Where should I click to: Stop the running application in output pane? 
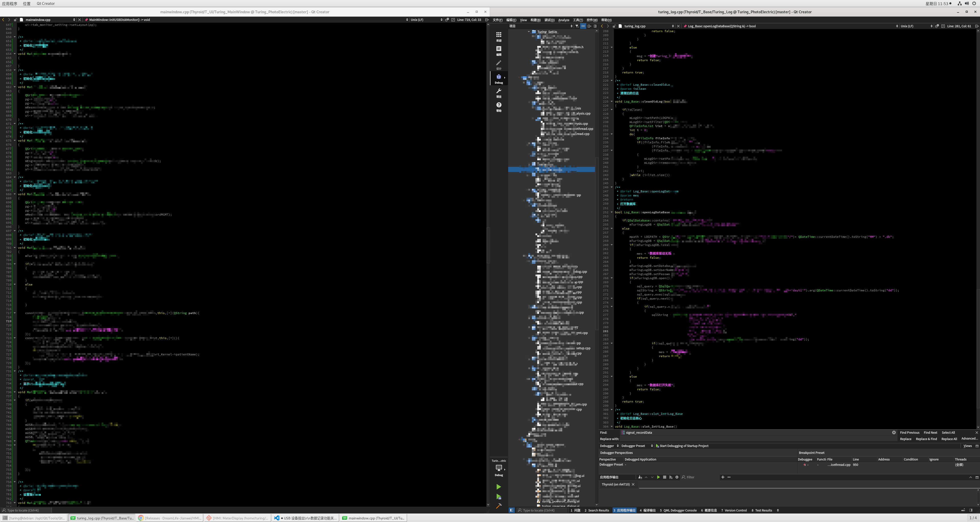pos(664,477)
